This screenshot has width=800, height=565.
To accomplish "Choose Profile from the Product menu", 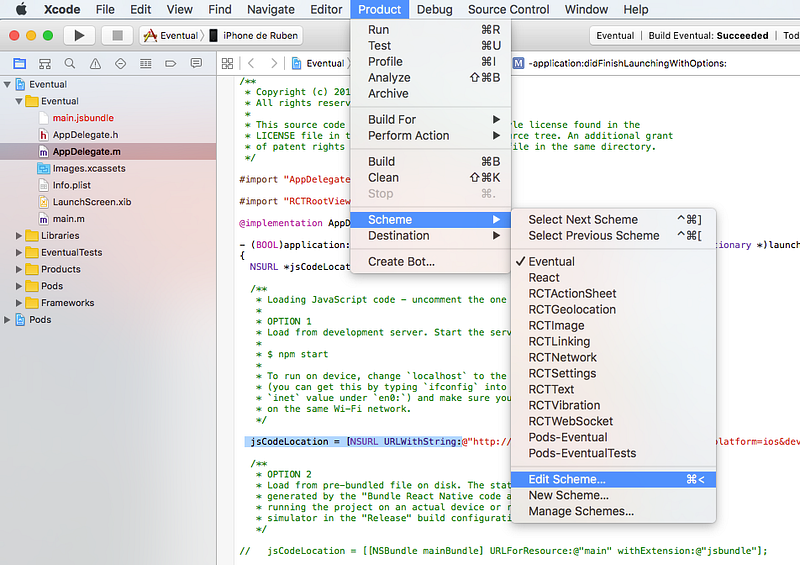I will (431, 62).
